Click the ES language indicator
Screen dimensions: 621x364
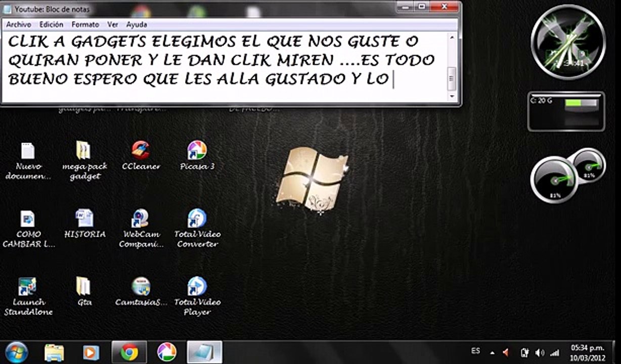(x=475, y=351)
